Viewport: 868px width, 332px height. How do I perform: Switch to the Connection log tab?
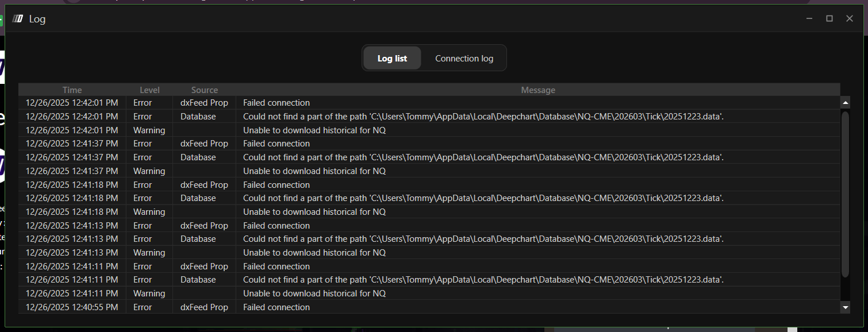(464, 59)
